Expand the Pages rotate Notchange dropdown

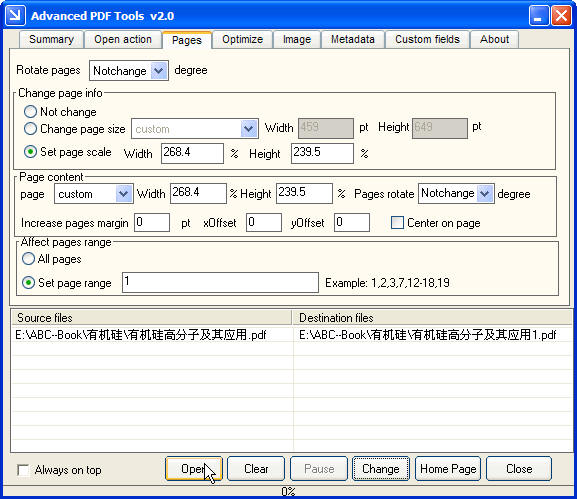coord(485,194)
